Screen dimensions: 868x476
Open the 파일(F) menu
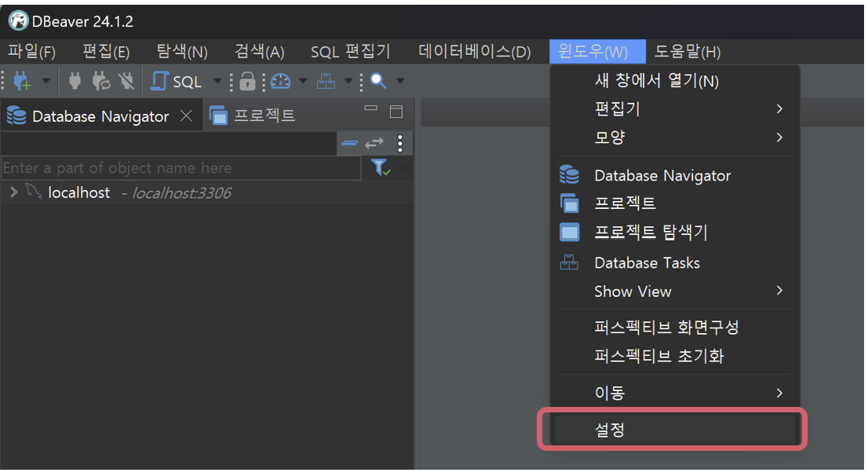tap(31, 52)
